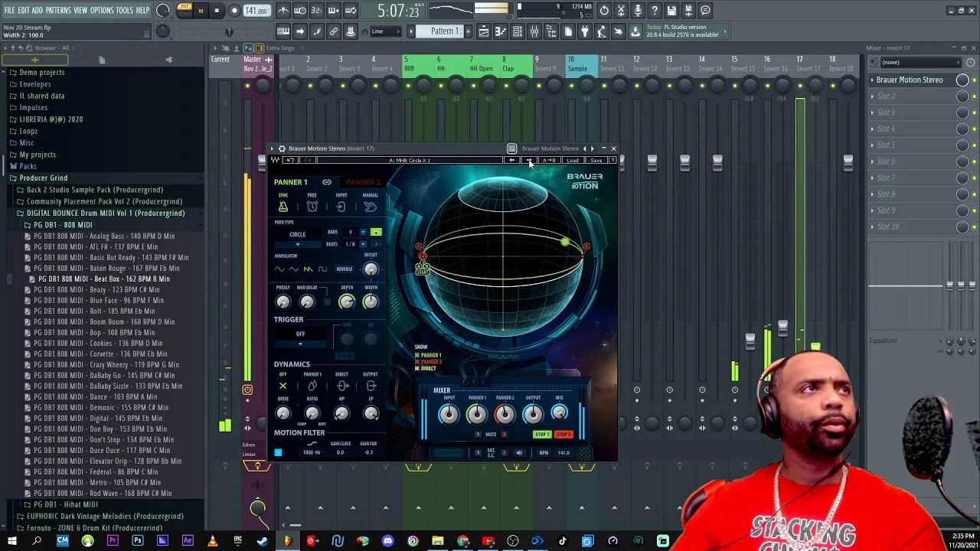
Task: Toggle Show Panner 1 checkbox
Action: pos(417,355)
